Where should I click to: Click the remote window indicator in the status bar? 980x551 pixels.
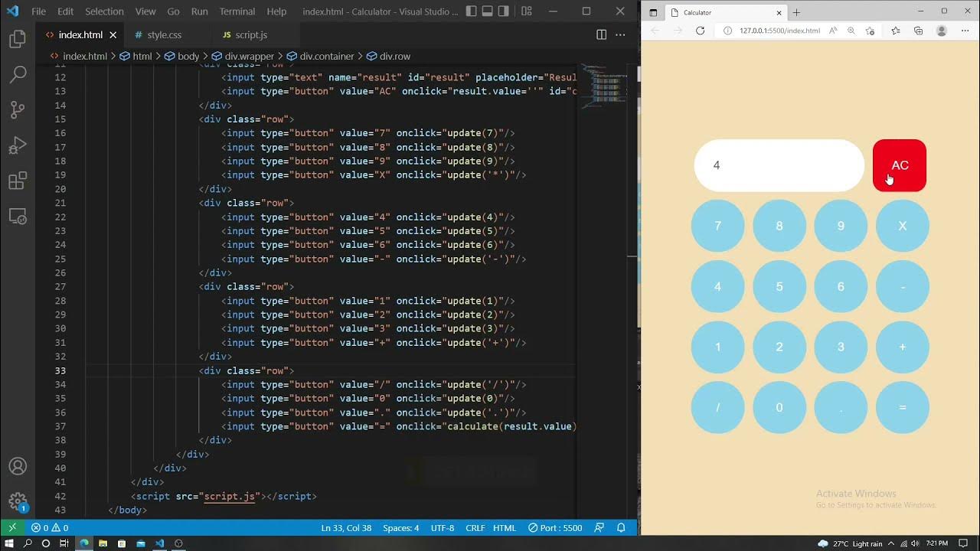[x=12, y=527]
